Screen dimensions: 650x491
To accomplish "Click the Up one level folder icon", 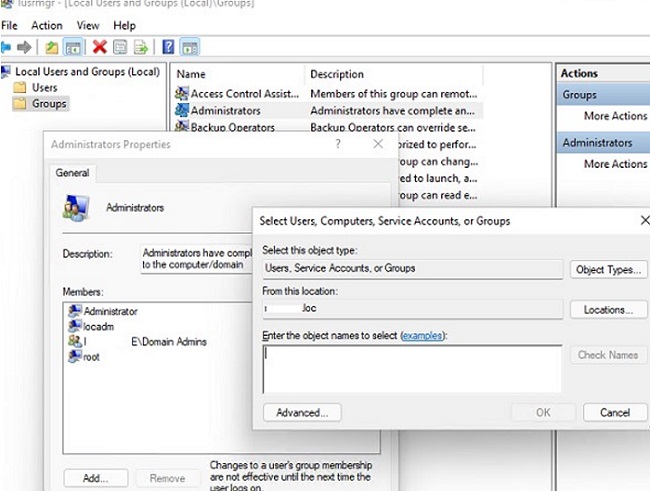I will pos(52,47).
